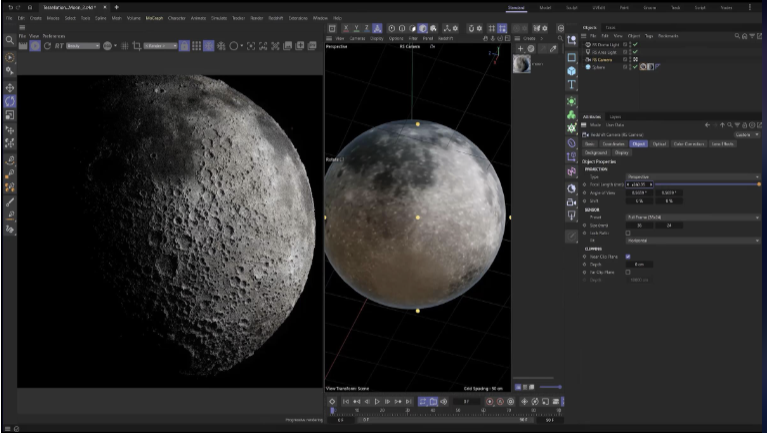
Task: Toggle the Near Clip Plane checkbox
Action: pyautogui.click(x=627, y=256)
